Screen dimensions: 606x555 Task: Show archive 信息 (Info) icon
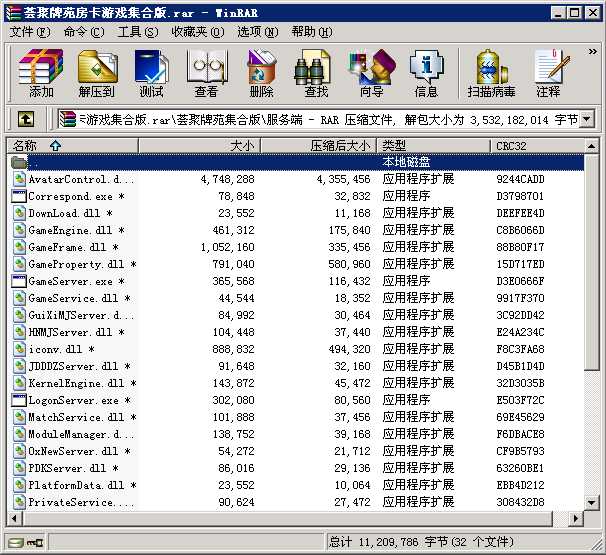coord(426,73)
